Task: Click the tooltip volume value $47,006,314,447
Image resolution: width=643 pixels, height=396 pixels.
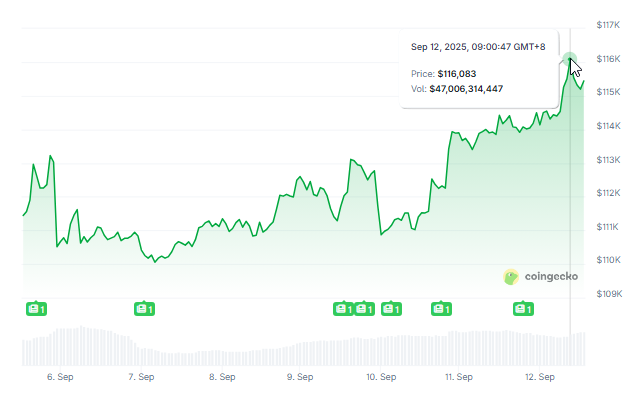Action: [x=466, y=89]
